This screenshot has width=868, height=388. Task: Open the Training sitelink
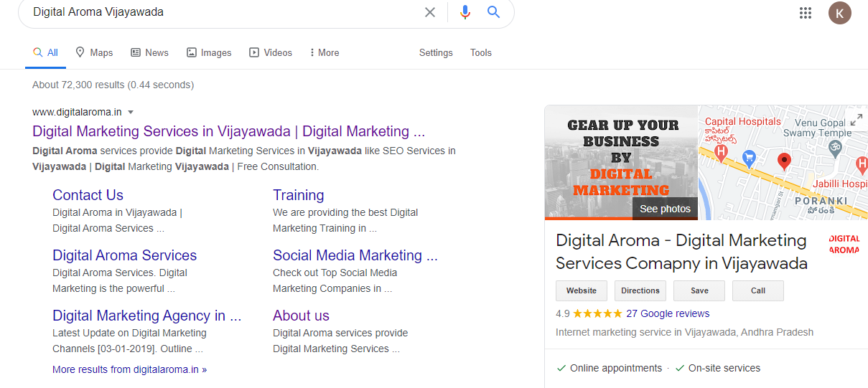(x=298, y=195)
